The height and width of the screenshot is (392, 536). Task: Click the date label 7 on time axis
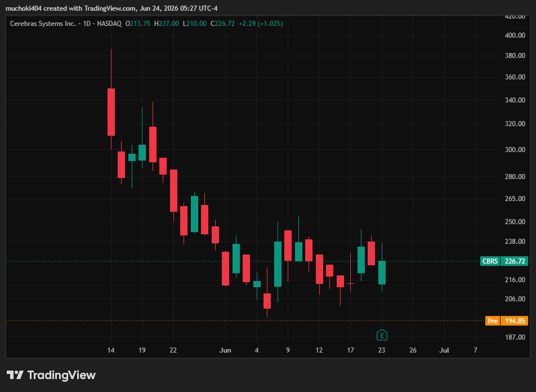click(x=476, y=350)
